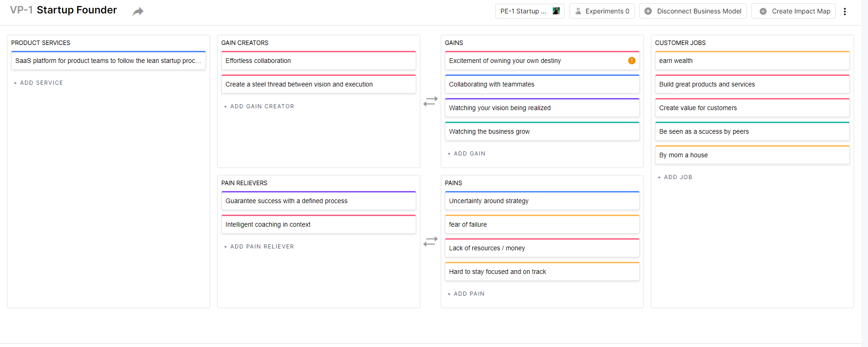Click the swap arrows between Gain Creators and Gains

[x=431, y=101]
